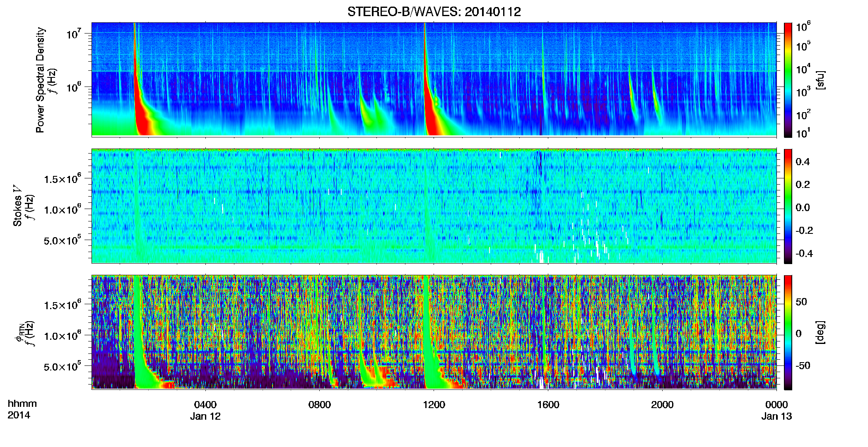Click the 0000 time tick label
The image size is (868, 447).
pos(776,405)
